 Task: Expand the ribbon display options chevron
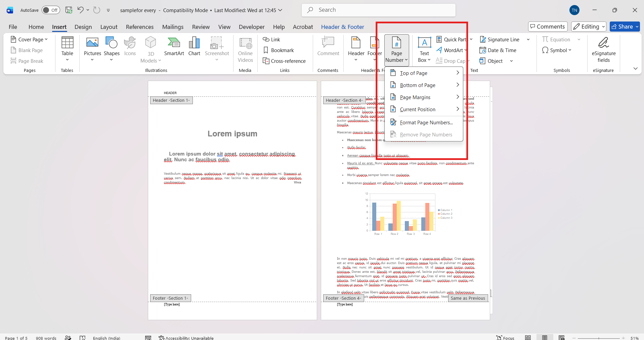pos(635,69)
